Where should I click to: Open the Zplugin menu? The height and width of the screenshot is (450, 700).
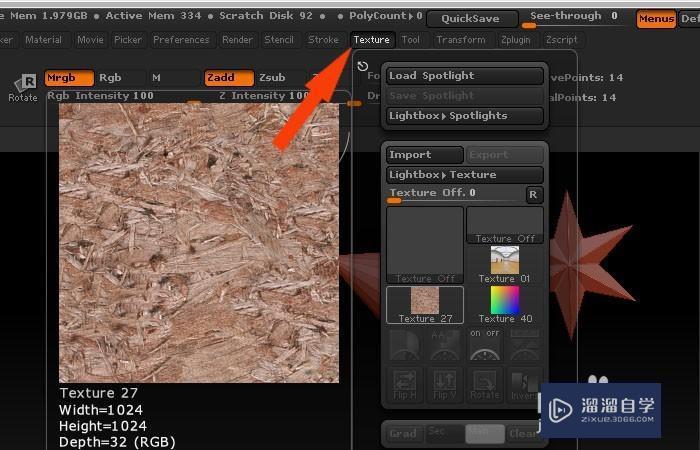point(515,40)
